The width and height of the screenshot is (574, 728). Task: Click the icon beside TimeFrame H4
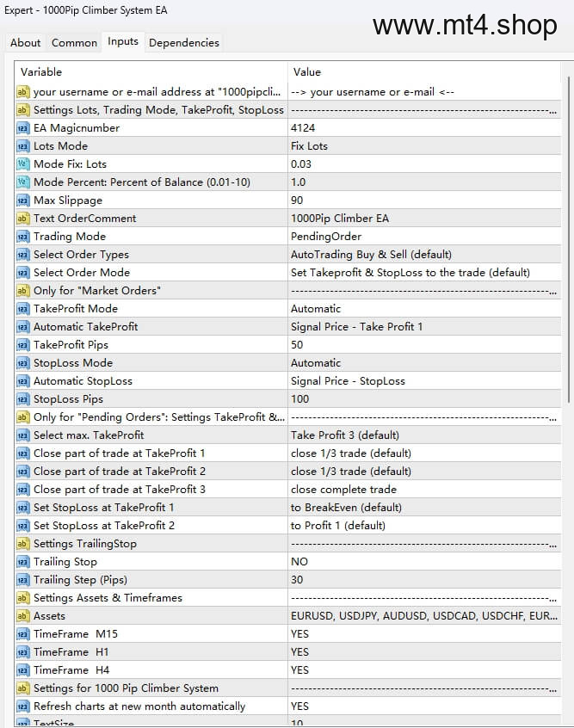22,671
